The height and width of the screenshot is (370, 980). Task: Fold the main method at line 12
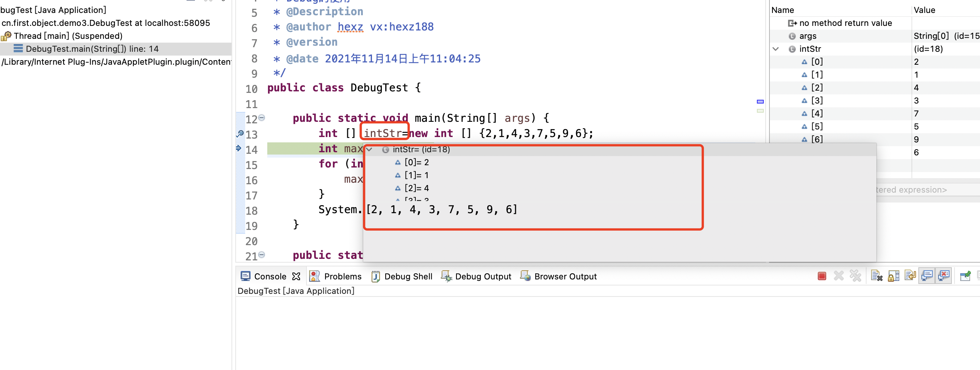262,118
